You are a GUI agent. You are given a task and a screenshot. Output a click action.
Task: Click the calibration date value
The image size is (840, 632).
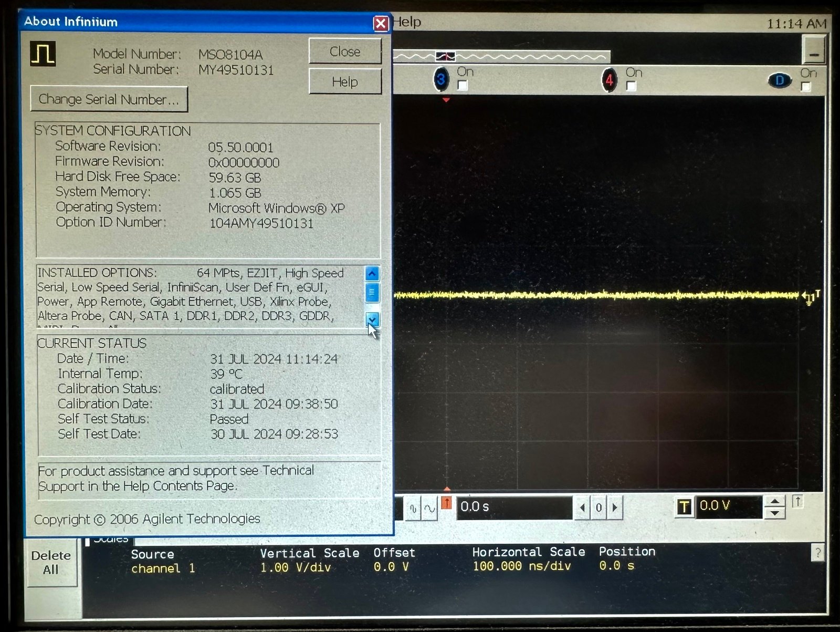274,404
